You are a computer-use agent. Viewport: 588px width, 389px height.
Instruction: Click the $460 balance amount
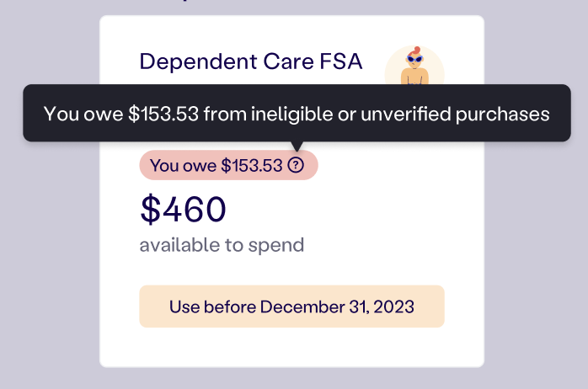tap(183, 209)
